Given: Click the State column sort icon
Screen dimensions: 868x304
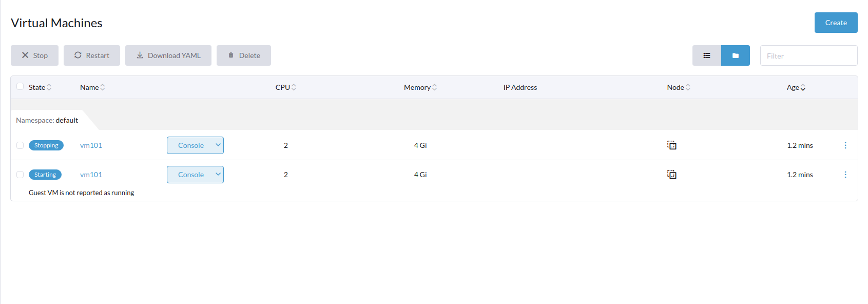Looking at the screenshot, I should point(48,87).
